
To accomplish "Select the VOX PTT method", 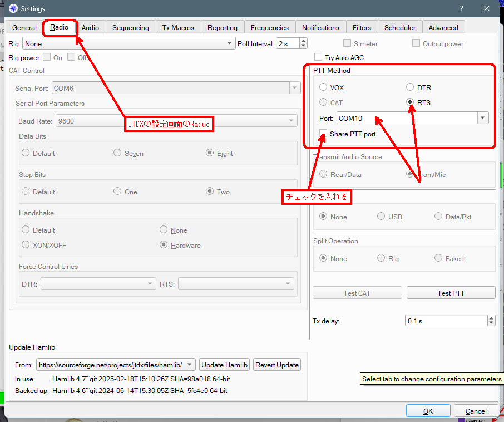I will pyautogui.click(x=323, y=87).
